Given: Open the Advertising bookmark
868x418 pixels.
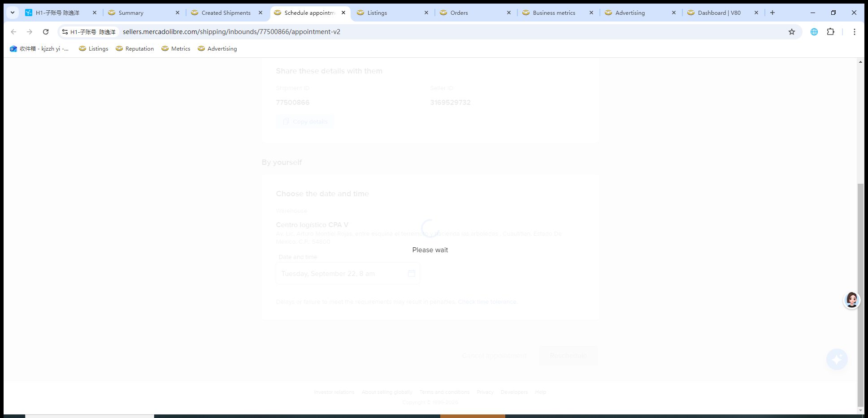Looking at the screenshot, I should 217,48.
